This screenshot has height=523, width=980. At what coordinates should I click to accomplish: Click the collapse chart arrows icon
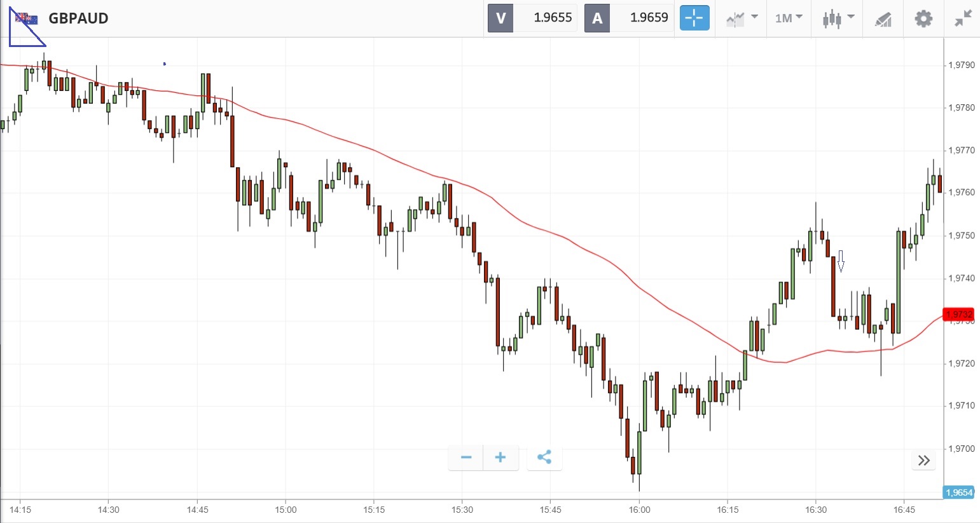click(963, 18)
